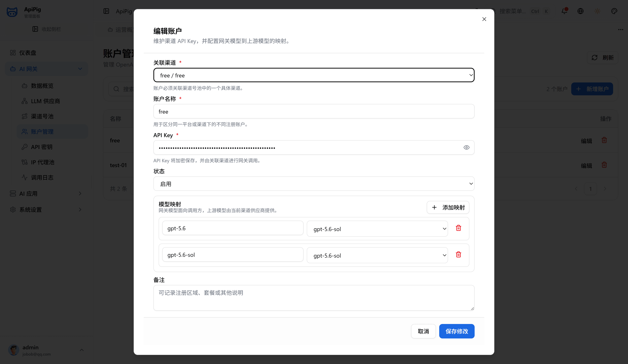Open upstream model dropdown for gpt-5.6-sol row
Screen dimensions: 628x364
pos(377,255)
